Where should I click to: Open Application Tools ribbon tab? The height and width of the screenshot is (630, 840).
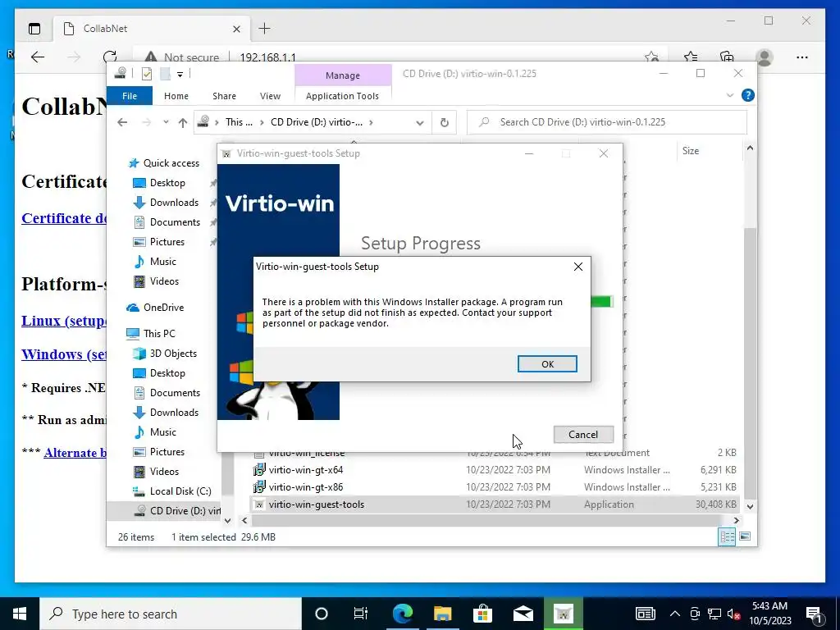pyautogui.click(x=342, y=96)
